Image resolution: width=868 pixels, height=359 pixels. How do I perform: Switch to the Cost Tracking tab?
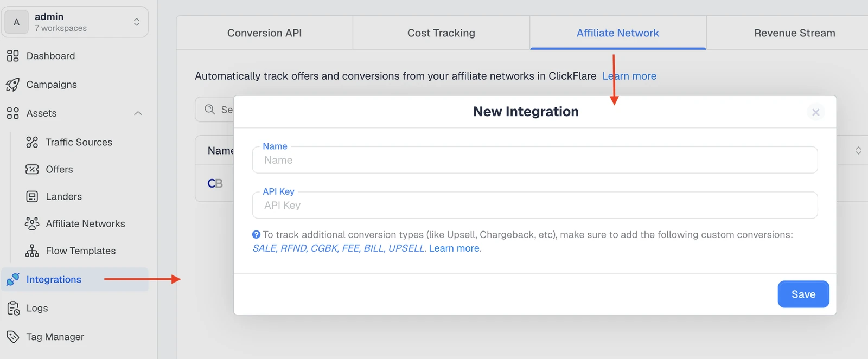(x=441, y=33)
